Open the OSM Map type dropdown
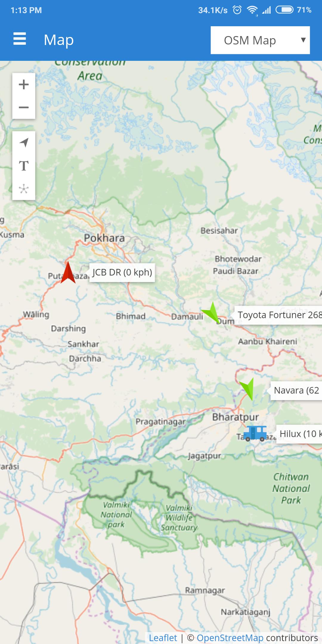The image size is (322, 644). coord(260,40)
